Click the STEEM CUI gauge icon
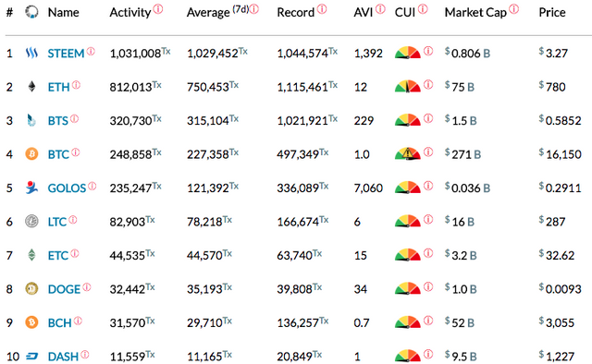 coord(407,53)
